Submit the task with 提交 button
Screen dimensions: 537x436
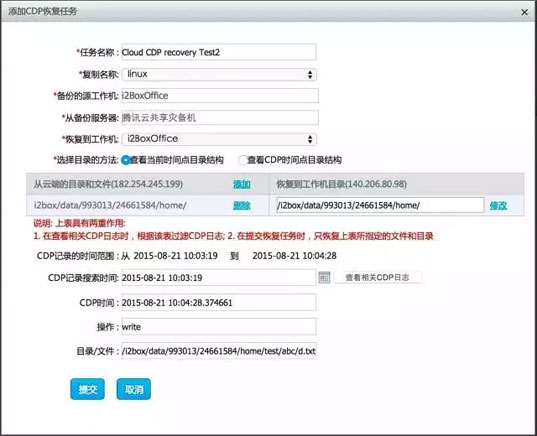(x=88, y=389)
